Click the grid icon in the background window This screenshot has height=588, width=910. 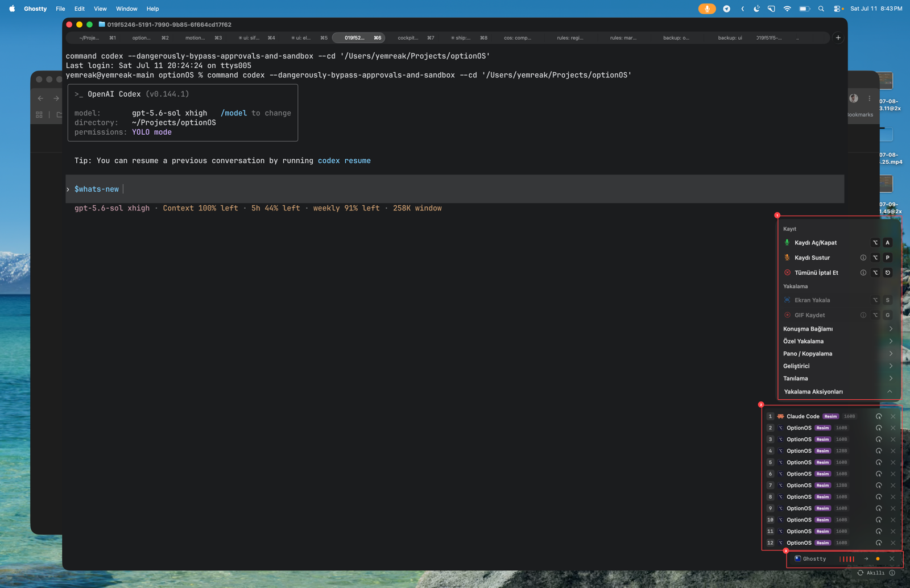(39, 114)
